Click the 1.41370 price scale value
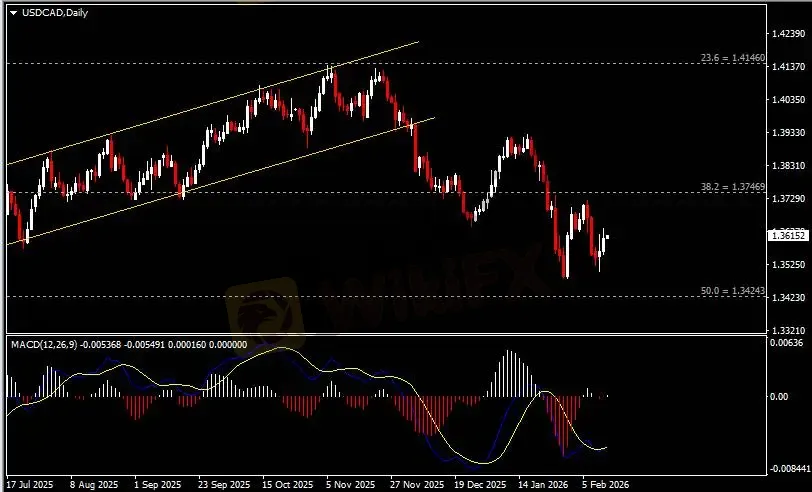Viewport: 812px width, 492px height. click(788, 67)
